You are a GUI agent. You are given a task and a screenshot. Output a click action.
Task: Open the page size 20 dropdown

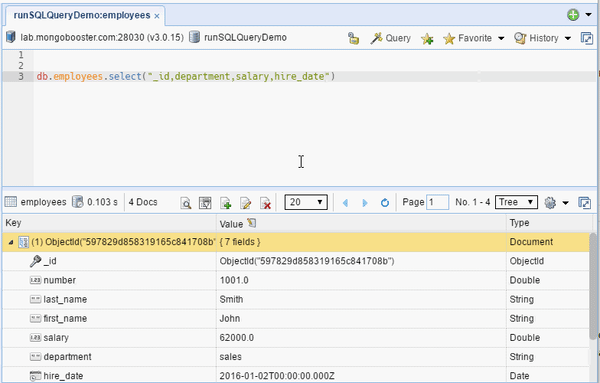(x=306, y=202)
